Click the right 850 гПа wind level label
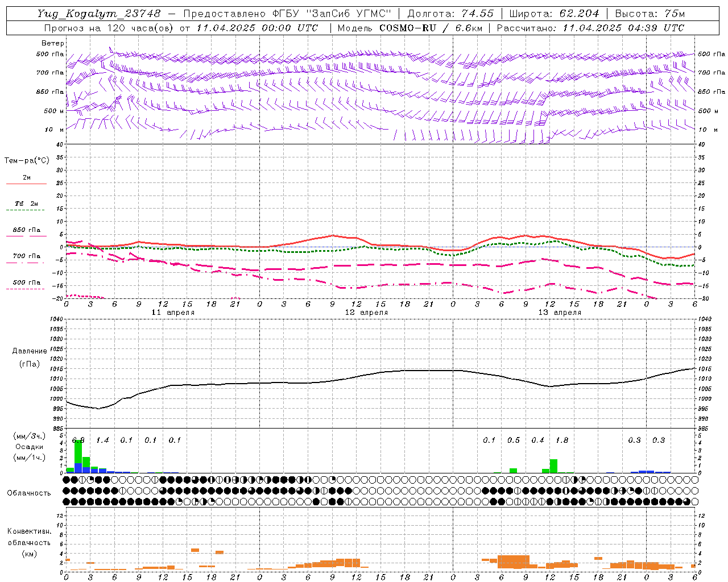The height and width of the screenshot is (582, 728). click(x=712, y=92)
